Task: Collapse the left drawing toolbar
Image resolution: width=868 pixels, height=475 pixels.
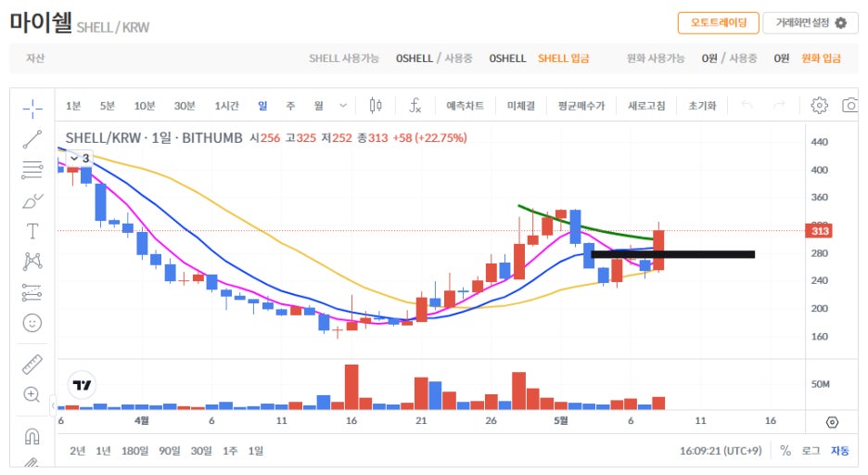Action: click(x=53, y=405)
